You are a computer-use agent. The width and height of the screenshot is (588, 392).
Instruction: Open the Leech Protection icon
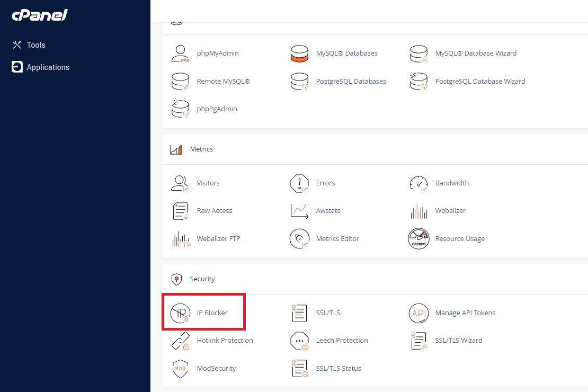[299, 341]
